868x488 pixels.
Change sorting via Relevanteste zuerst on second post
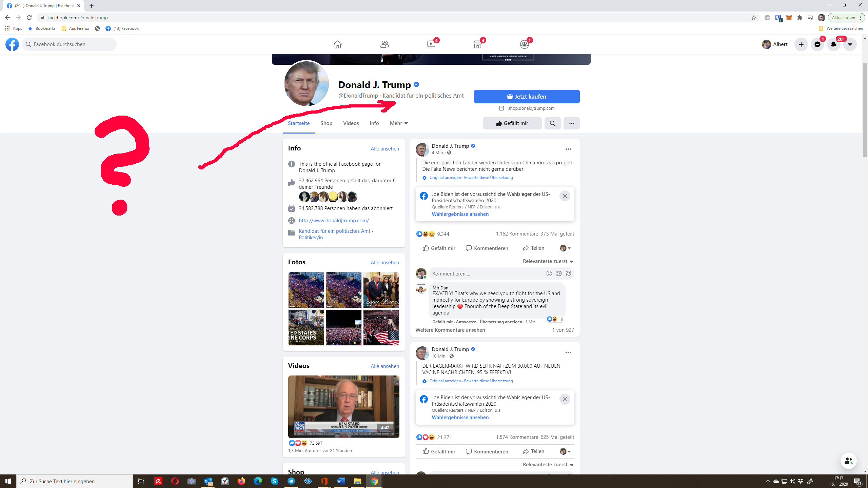[x=548, y=465]
